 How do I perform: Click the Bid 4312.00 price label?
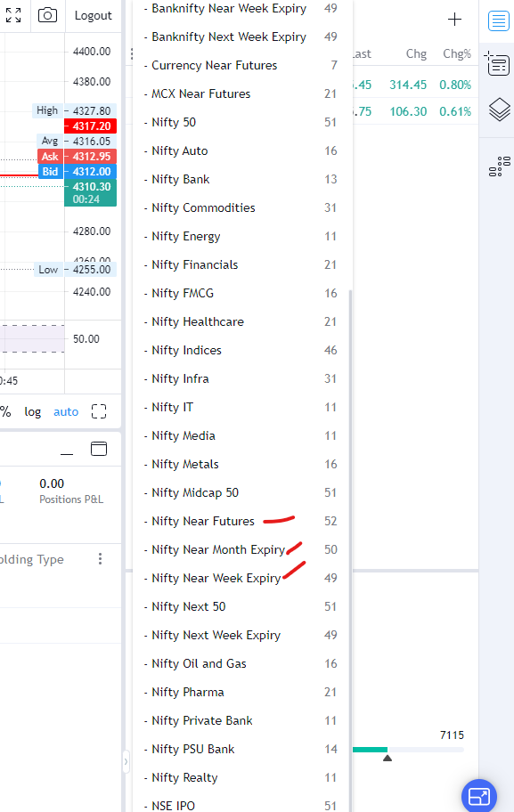(x=78, y=172)
